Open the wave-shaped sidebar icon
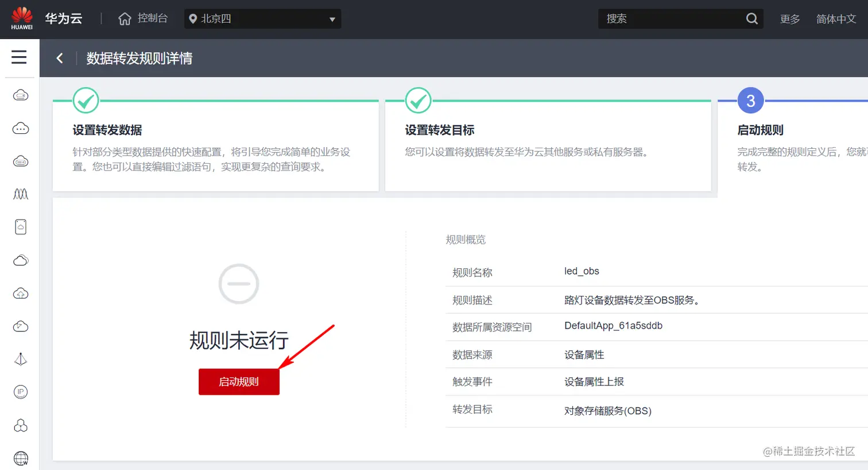This screenshot has height=470, width=868. pos(21,194)
